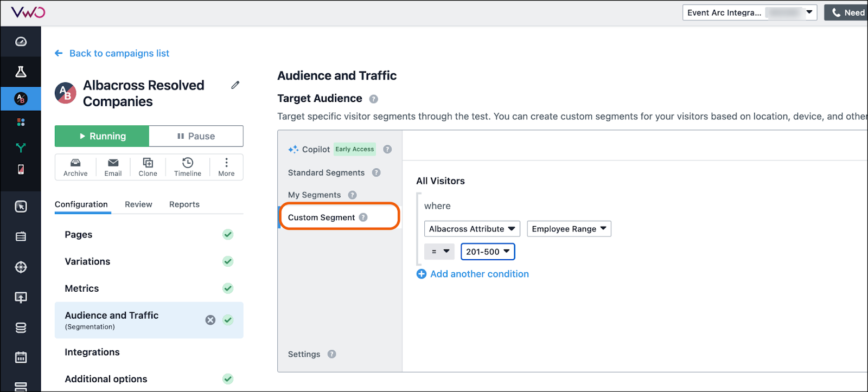
Task: Click the Additional options green checkmark
Action: (x=228, y=379)
